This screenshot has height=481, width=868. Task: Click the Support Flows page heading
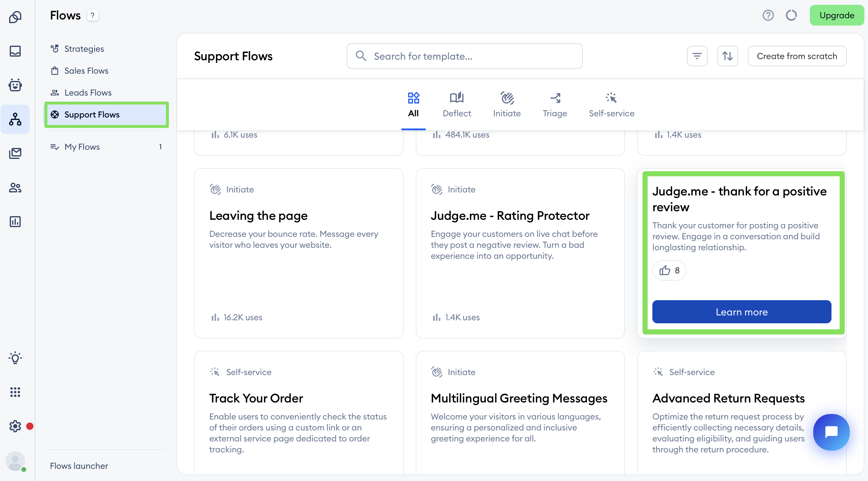pyautogui.click(x=233, y=56)
